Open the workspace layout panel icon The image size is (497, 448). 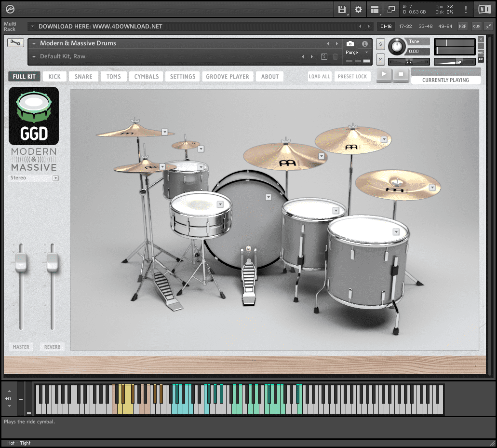[375, 10]
